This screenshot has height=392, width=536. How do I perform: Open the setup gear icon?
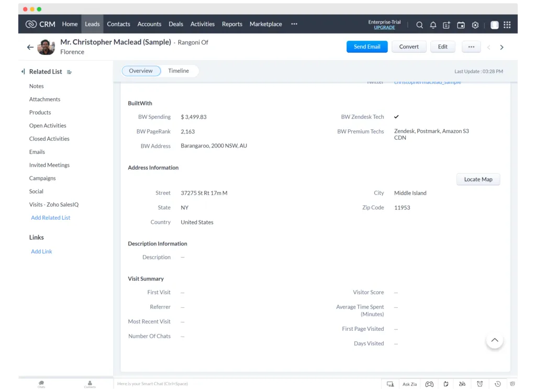coord(475,25)
